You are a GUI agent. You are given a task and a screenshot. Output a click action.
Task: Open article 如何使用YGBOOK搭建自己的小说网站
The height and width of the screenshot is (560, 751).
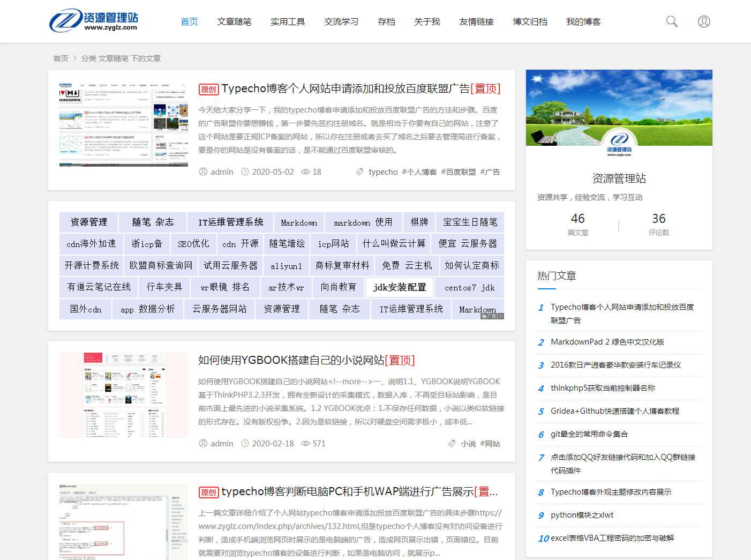pyautogui.click(x=291, y=360)
